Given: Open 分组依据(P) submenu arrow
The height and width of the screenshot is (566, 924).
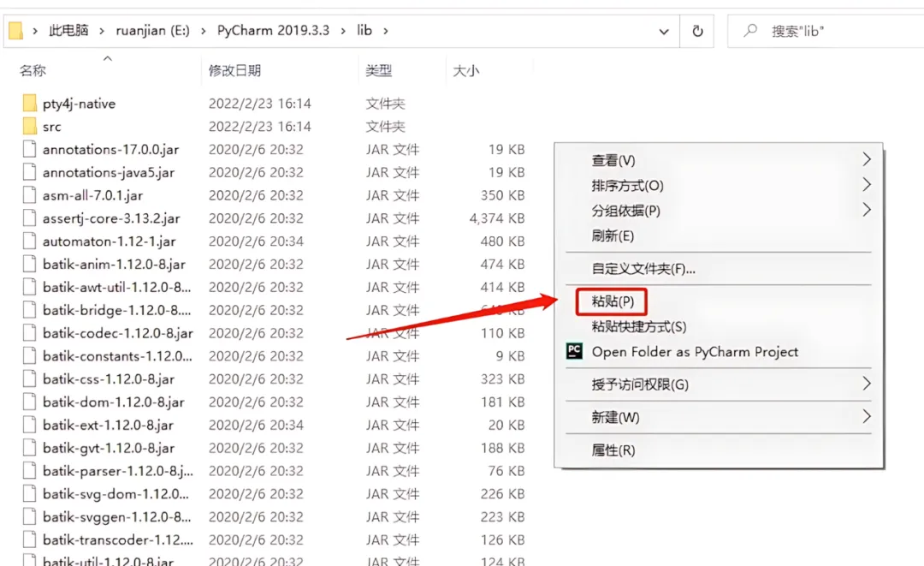Looking at the screenshot, I should (866, 209).
